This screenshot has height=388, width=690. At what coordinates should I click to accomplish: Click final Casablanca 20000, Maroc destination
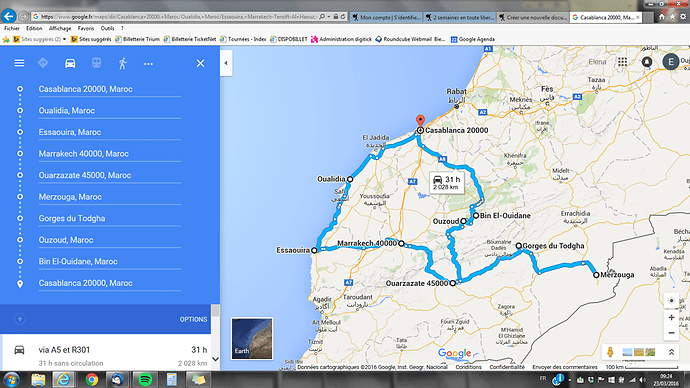[x=110, y=283]
